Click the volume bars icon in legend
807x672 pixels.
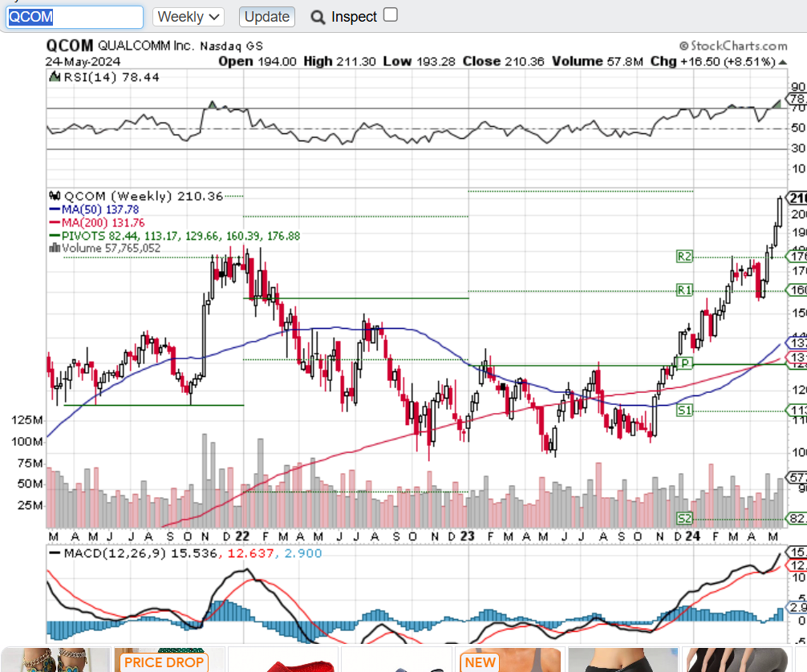click(x=54, y=248)
